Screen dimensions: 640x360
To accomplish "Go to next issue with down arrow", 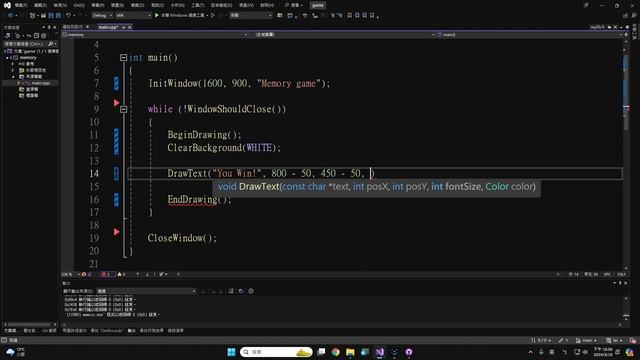I will tap(147, 274).
